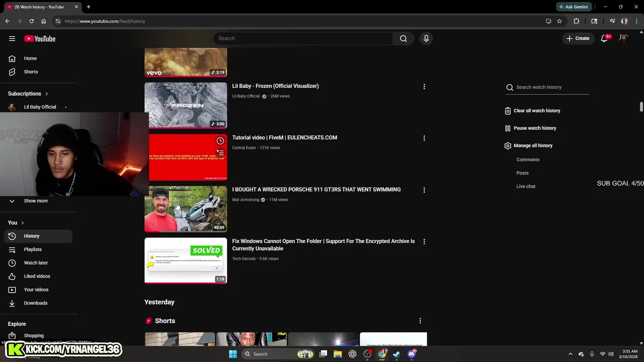Viewport: 644px width, 362px height.
Task: Click watch later clock on EULENCHEATS thumbnail
Action: [x=220, y=141]
